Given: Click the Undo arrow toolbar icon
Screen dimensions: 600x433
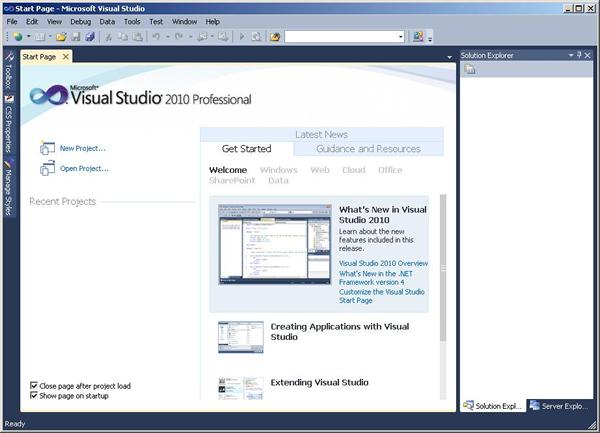Looking at the screenshot, I should point(156,37).
